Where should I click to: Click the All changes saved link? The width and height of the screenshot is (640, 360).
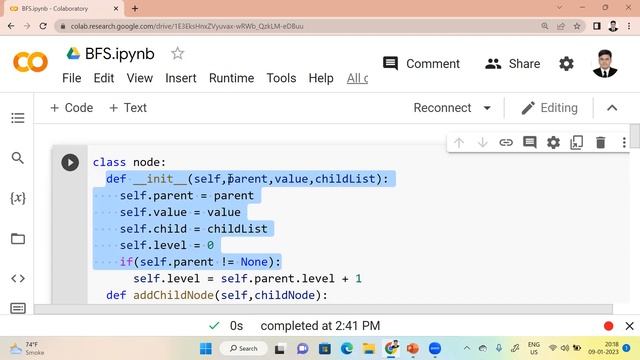[x=357, y=78]
